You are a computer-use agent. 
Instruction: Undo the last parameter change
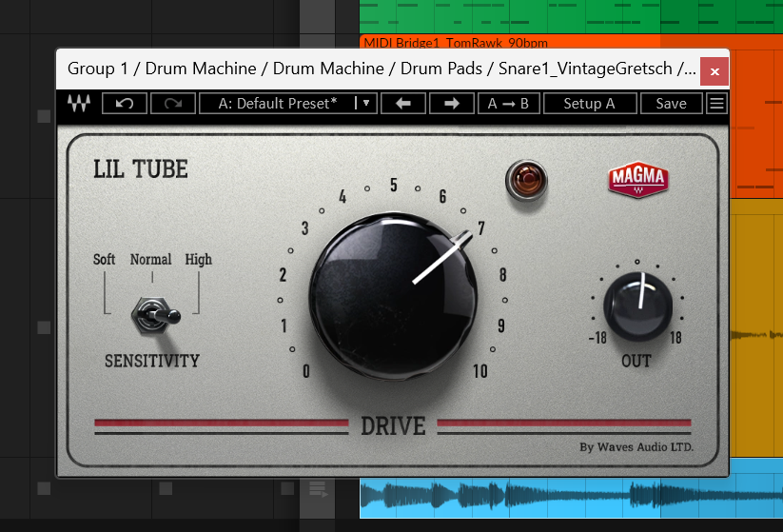tap(125, 103)
